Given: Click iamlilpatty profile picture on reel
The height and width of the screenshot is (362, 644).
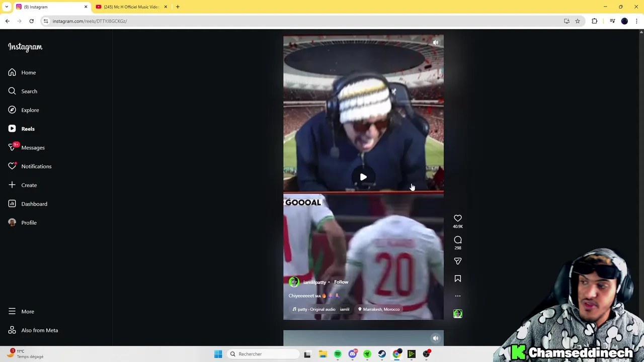Looking at the screenshot, I should (294, 282).
